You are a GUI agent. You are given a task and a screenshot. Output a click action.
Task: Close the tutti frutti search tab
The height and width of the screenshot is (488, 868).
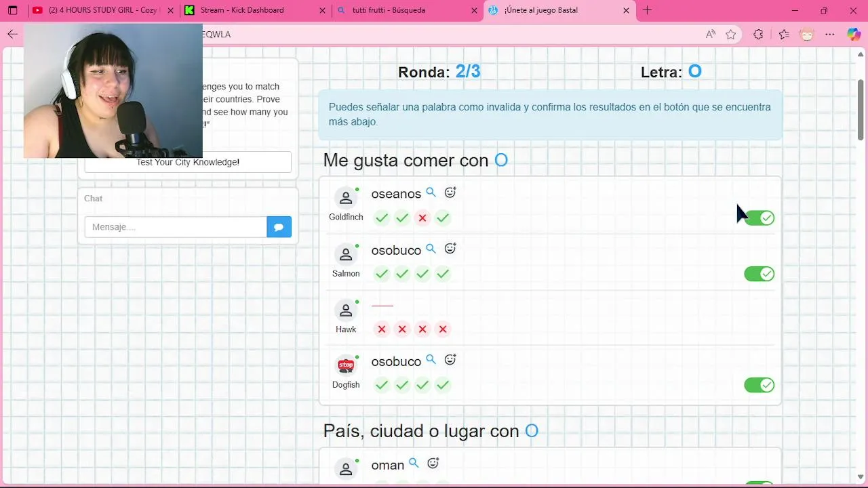[x=473, y=10]
